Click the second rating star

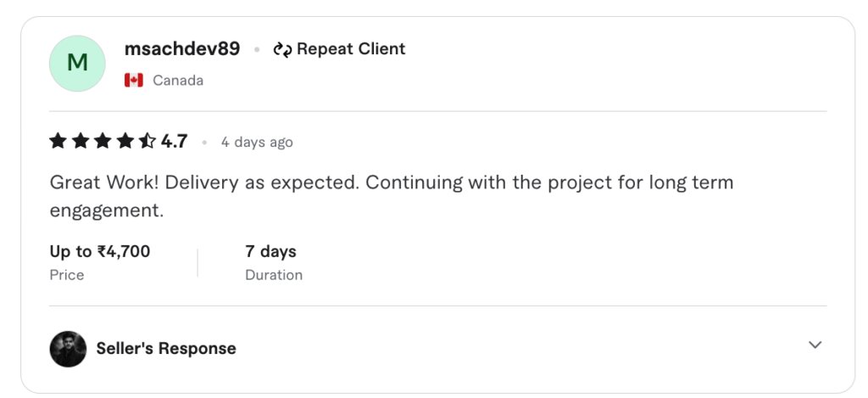81,142
